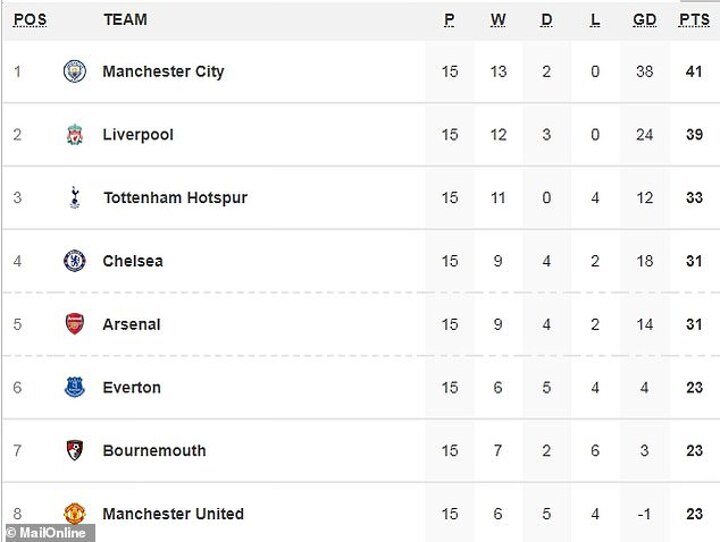Viewport: 720px width, 542px height.
Task: Click the Chelsea club badge
Action: click(75, 261)
